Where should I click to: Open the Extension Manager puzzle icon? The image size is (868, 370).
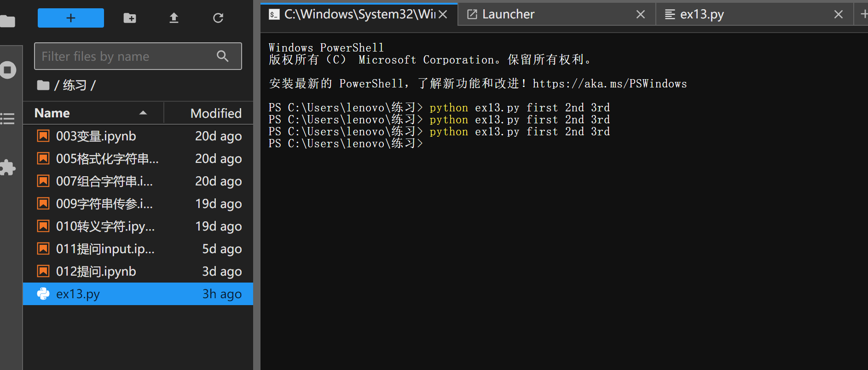pyautogui.click(x=8, y=168)
